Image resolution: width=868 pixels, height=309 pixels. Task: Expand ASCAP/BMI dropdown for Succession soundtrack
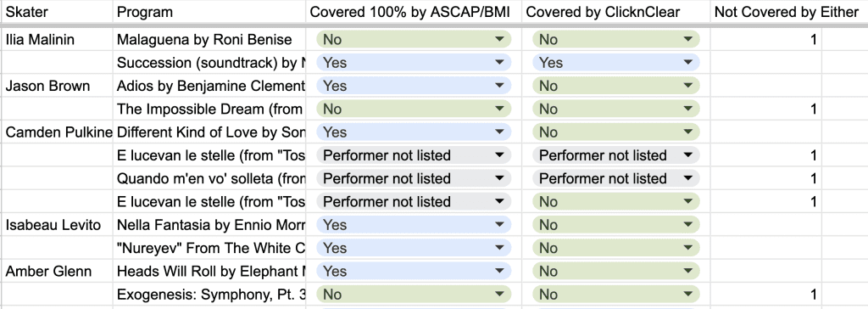[414, 63]
